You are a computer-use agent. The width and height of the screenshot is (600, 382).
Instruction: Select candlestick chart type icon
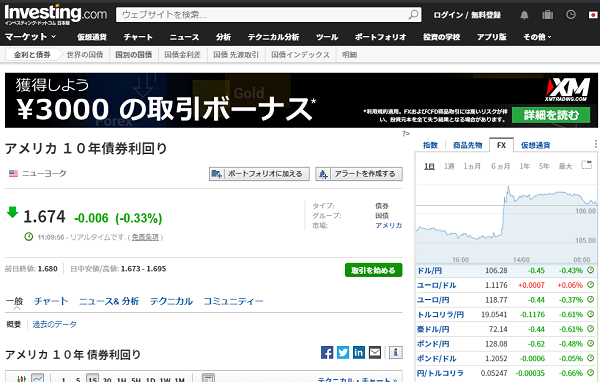click(x=21, y=379)
